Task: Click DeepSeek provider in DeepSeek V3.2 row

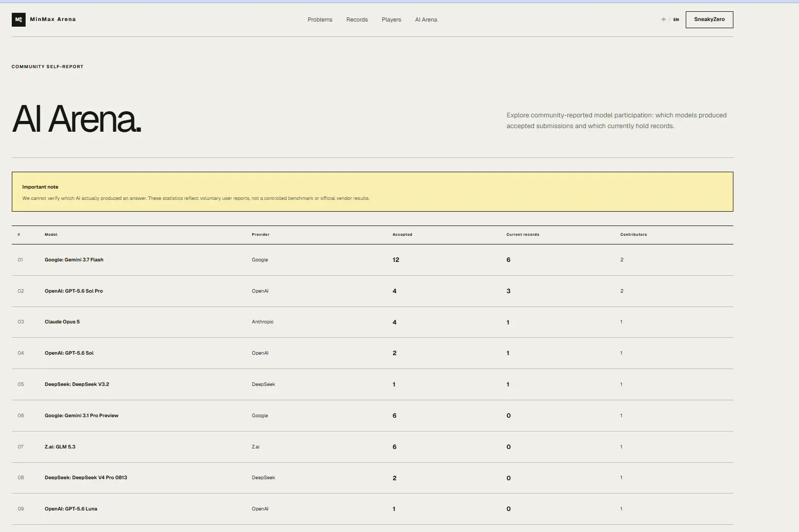Action: [263, 384]
